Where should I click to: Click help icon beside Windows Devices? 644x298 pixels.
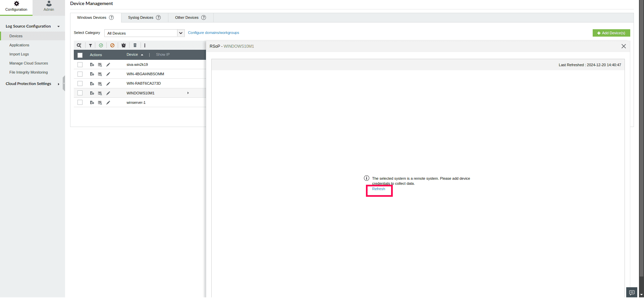[x=111, y=17]
